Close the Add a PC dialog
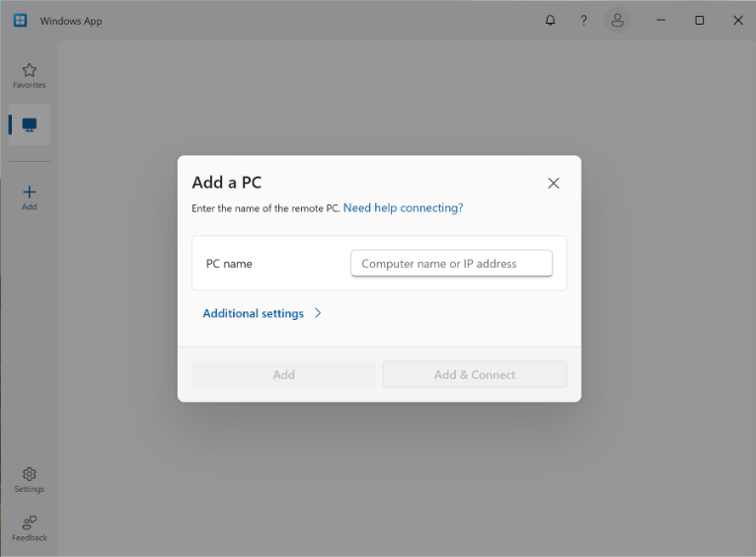The height and width of the screenshot is (557, 756). 554,184
